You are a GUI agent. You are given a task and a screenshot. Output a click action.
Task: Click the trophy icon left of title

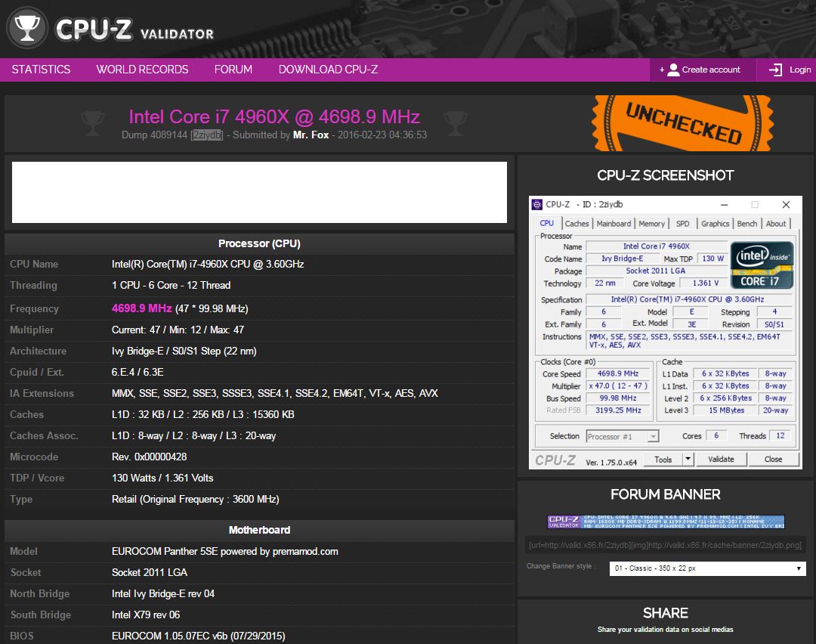click(93, 123)
